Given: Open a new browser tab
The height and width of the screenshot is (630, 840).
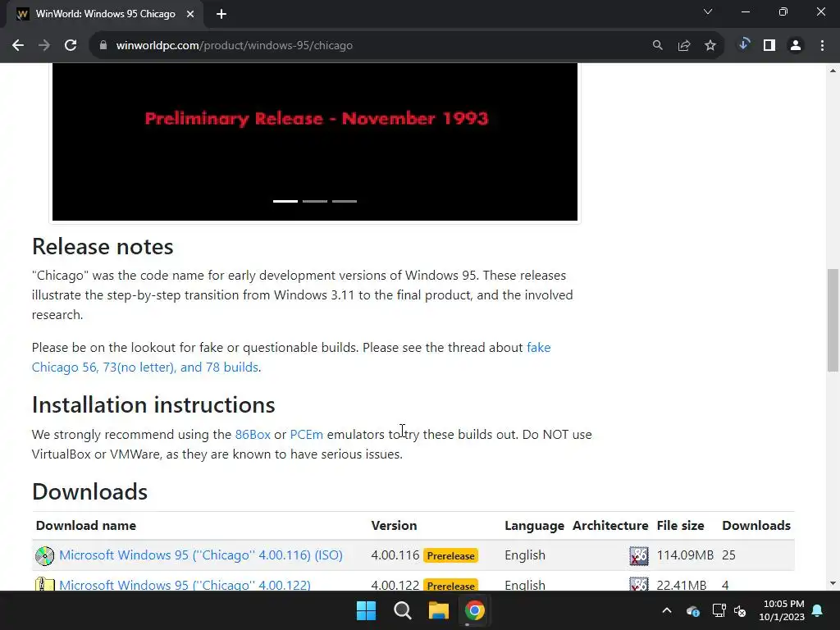Looking at the screenshot, I should click(221, 15).
